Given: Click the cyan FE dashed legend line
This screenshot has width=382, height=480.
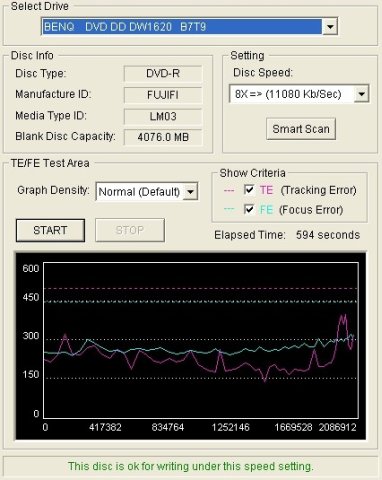Looking at the screenshot, I should click(x=229, y=209).
